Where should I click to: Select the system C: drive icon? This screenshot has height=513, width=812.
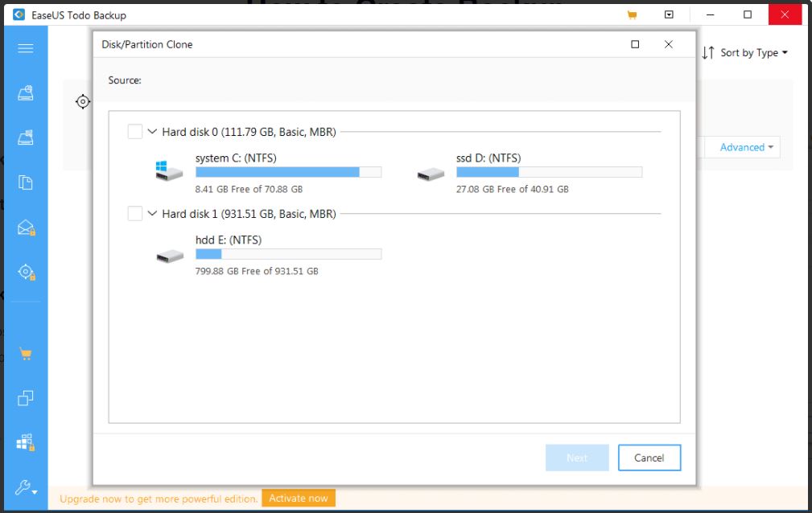169,171
